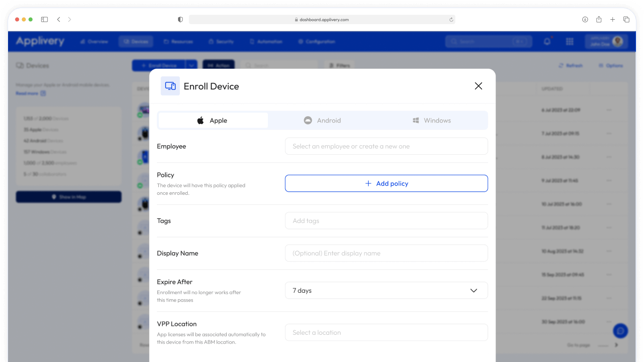The width and height of the screenshot is (644, 362).
Task: Click the Safari share icon
Action: 599,20
